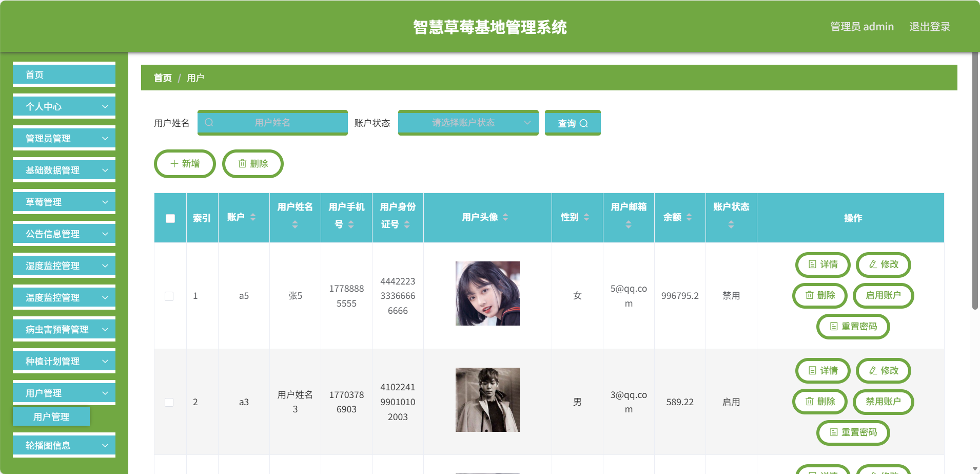Click document icon on 重置密码 for row a5
This screenshot has width=980, height=474.
[x=834, y=326]
